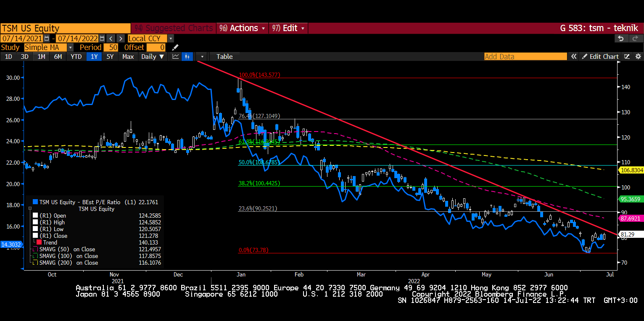Shift date range forward with right arrow
This screenshot has width=644, height=321.
(121, 38)
